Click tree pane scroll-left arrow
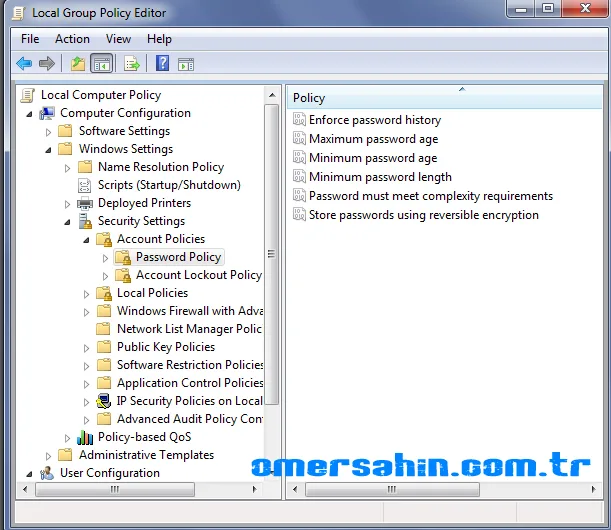This screenshot has height=530, width=611. (25, 489)
